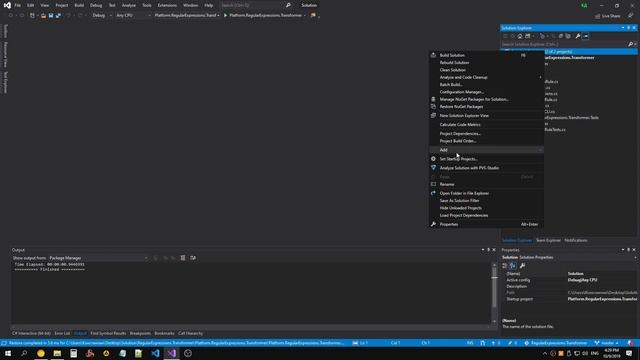Click Clear All icon in Output panel
Image resolution: width=640 pixels, height=360 pixels.
pos(183,258)
